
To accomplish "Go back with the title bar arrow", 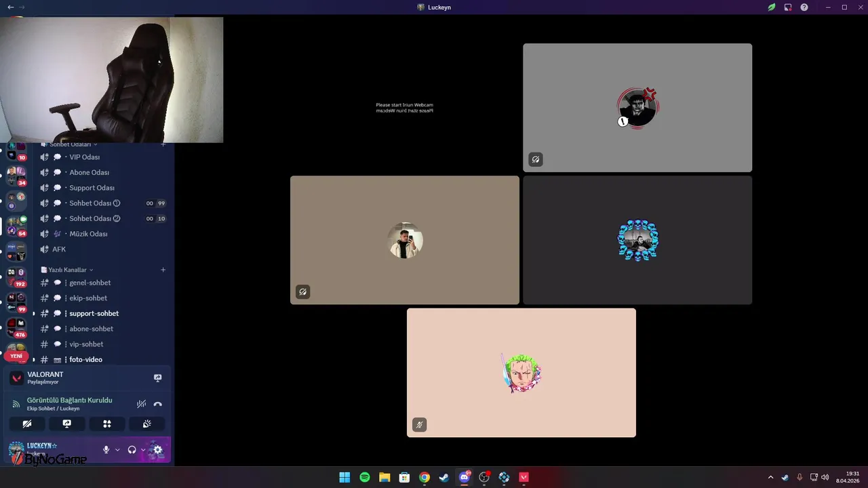I will click(10, 7).
